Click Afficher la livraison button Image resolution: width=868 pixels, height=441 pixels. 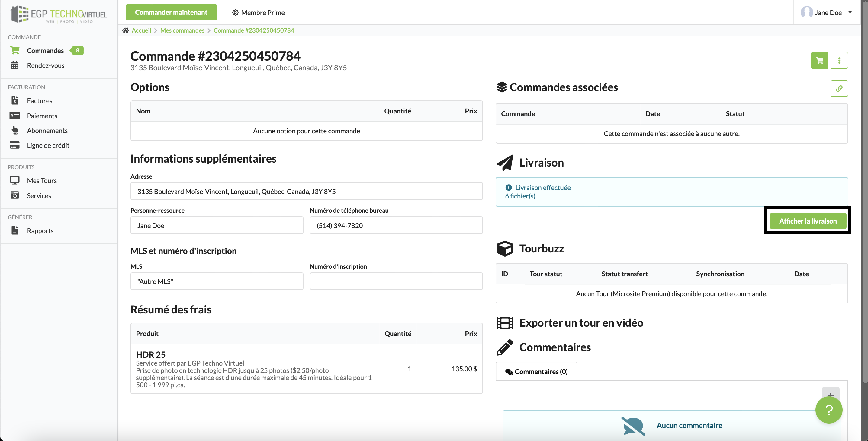[x=808, y=221]
